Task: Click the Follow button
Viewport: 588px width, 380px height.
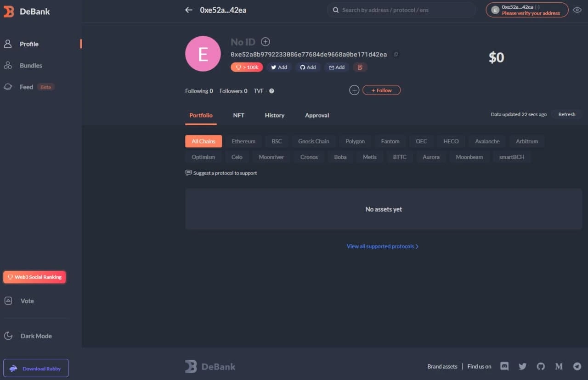Action: 381,90
